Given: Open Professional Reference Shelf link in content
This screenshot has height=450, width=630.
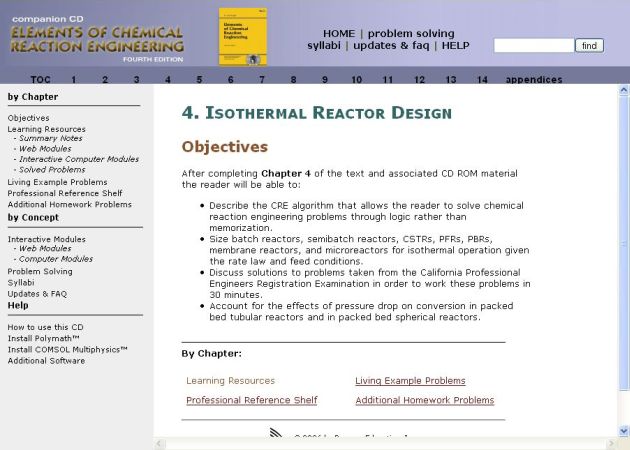Looking at the screenshot, I should coord(251,400).
